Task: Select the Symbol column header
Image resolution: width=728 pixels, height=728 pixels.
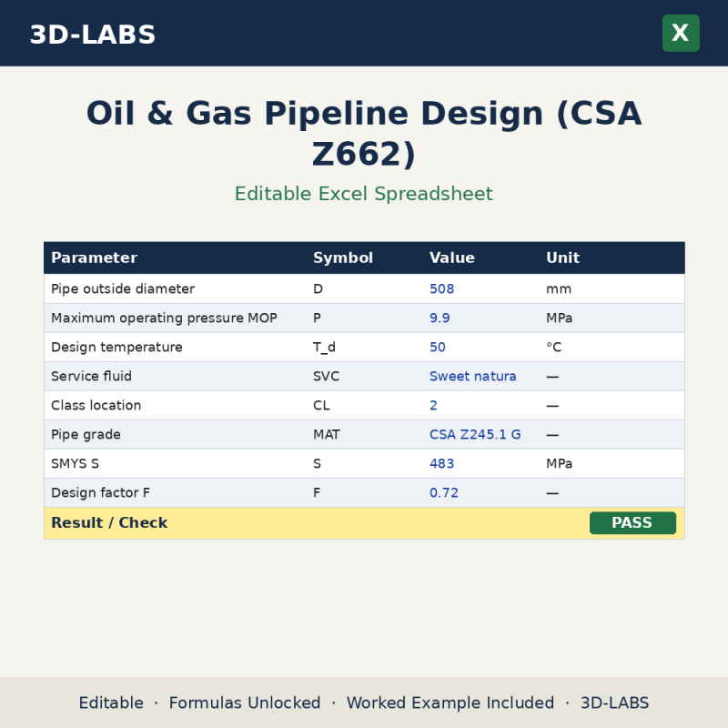Action: coord(343,258)
